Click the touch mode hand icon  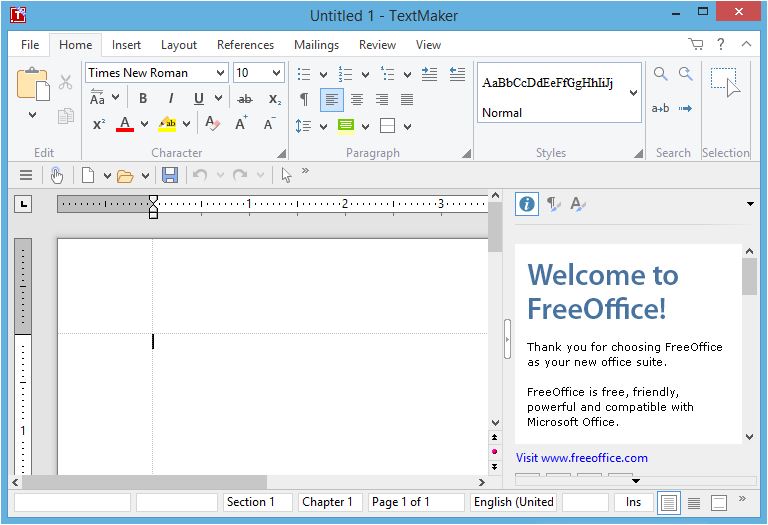(57, 175)
